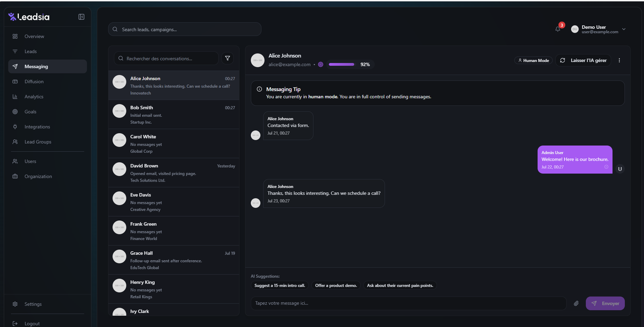Toggle the Human Mode badge
Screen dimensions: 644x327
pyautogui.click(x=533, y=60)
